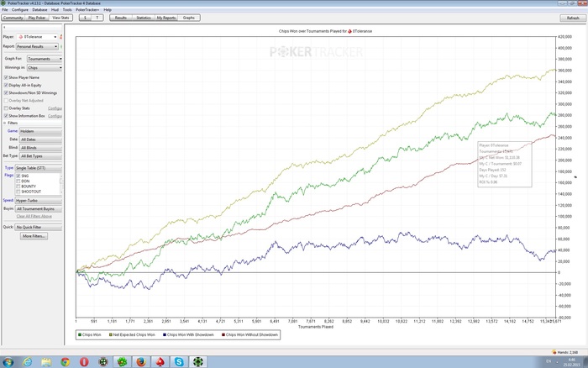This screenshot has width=588, height=368.
Task: Switch to the Play Poker section
Action: (x=37, y=18)
